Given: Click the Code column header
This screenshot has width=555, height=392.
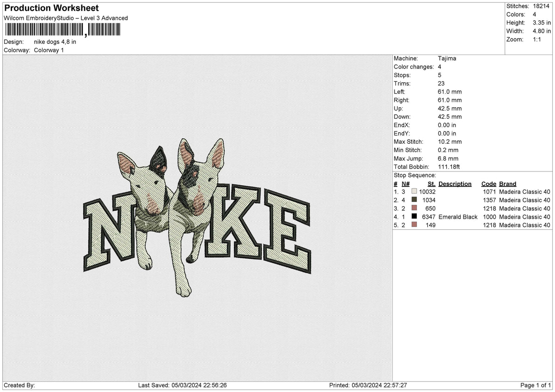Looking at the screenshot, I should tap(488, 184).
